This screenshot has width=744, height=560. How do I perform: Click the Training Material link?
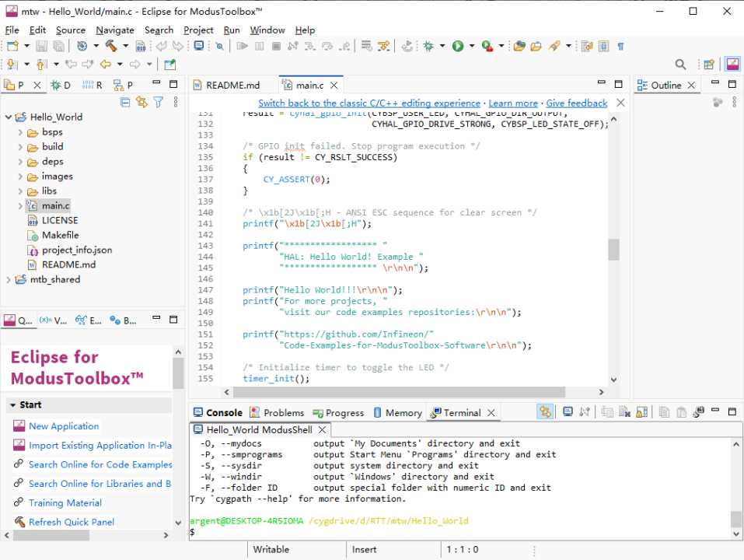pos(65,502)
